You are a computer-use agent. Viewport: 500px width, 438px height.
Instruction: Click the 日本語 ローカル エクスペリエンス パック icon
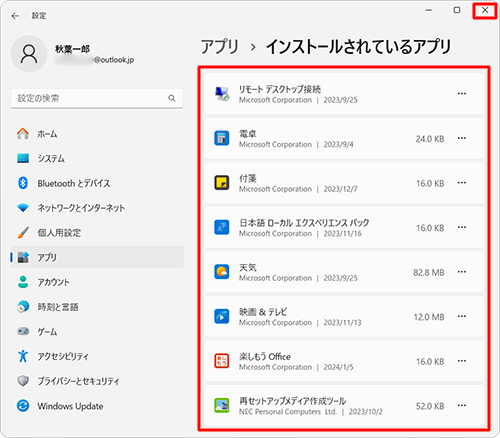(222, 227)
